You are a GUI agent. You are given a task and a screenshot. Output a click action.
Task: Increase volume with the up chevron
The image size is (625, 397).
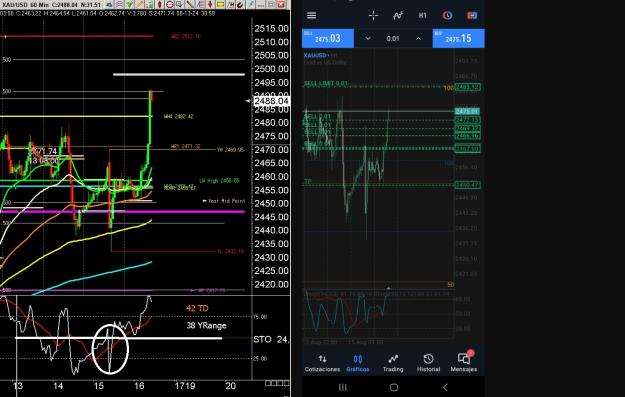[x=418, y=38]
